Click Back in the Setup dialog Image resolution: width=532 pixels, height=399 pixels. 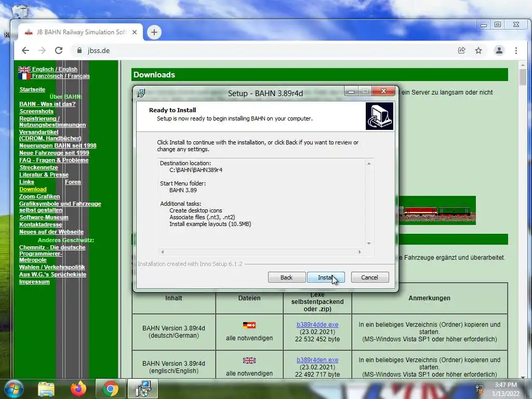[x=286, y=277]
